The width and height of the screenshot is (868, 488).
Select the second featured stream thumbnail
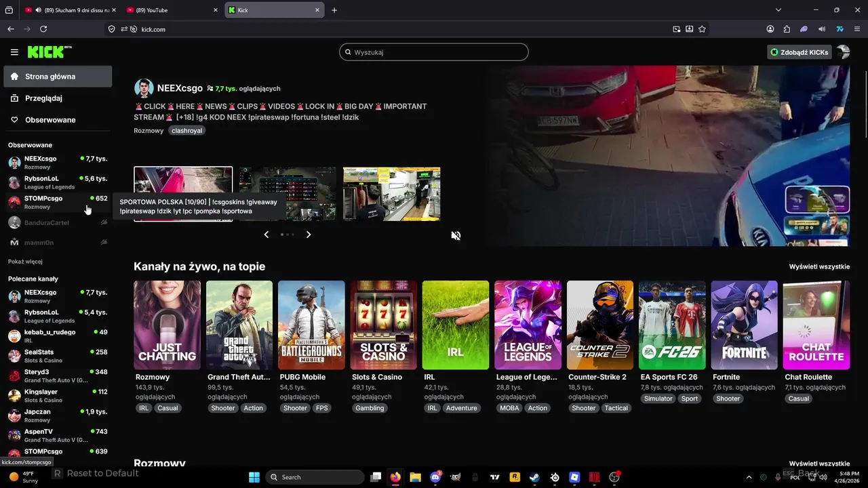coord(288,194)
